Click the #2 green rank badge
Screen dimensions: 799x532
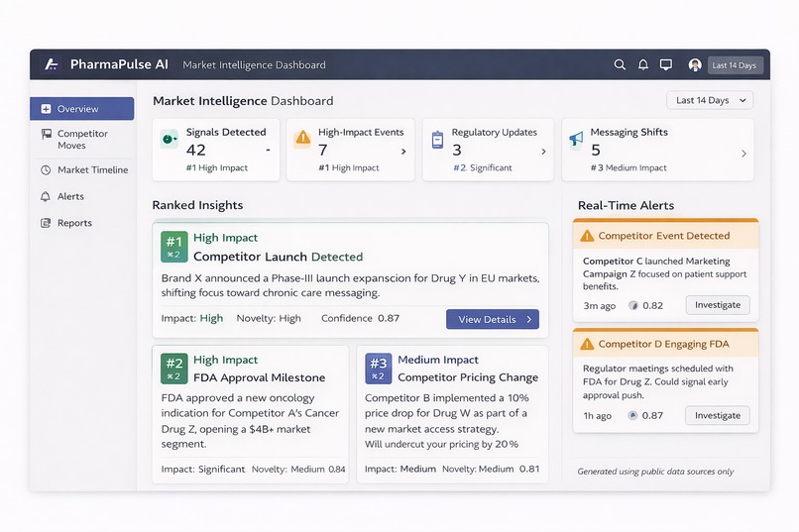[x=174, y=369]
